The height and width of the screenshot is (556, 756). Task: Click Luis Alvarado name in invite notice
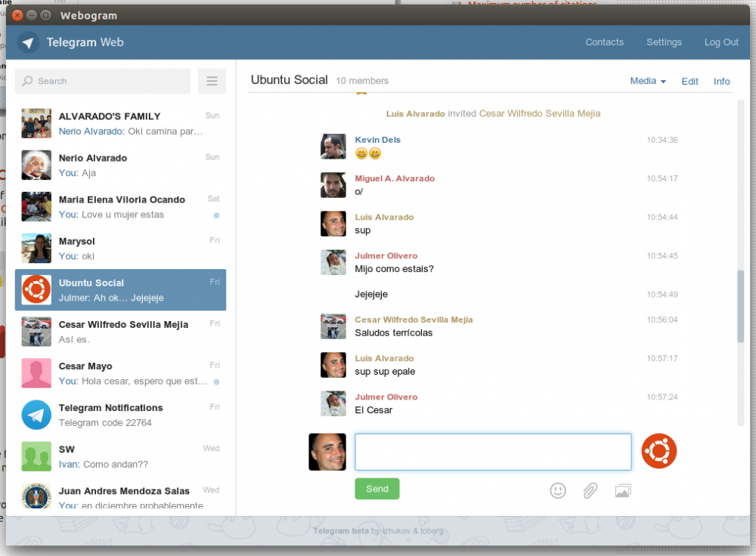415,114
